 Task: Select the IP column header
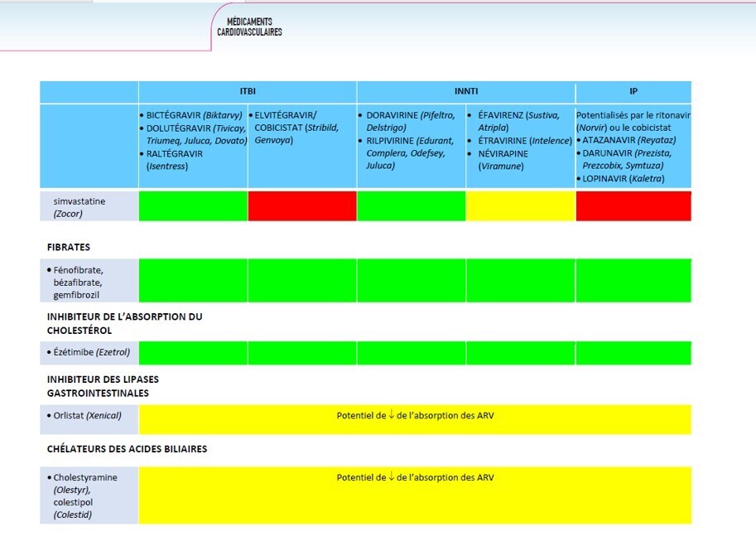click(x=633, y=92)
